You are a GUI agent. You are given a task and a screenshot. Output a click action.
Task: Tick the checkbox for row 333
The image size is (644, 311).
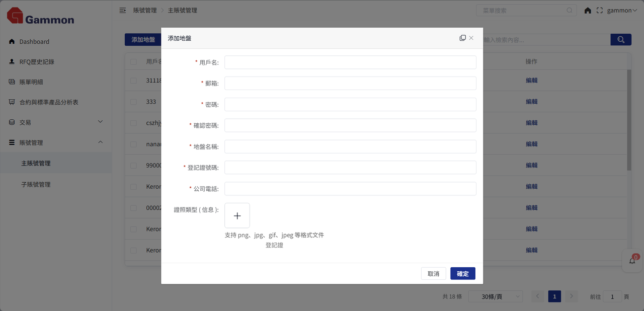pos(133,102)
